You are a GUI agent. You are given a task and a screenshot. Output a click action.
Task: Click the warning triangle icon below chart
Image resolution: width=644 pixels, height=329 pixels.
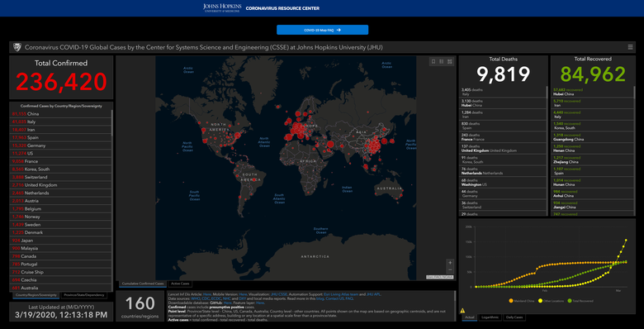462,311
